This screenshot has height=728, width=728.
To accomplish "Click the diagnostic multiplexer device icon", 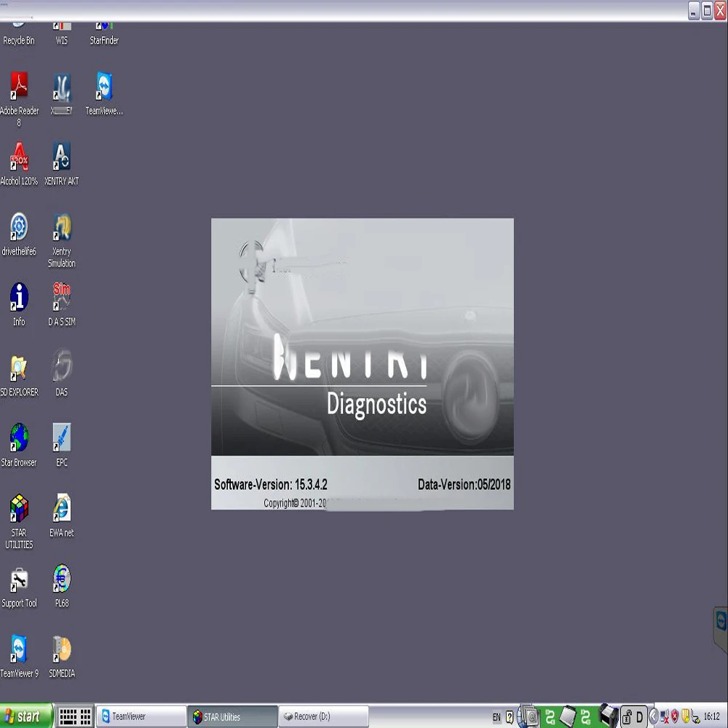I will (x=608, y=716).
